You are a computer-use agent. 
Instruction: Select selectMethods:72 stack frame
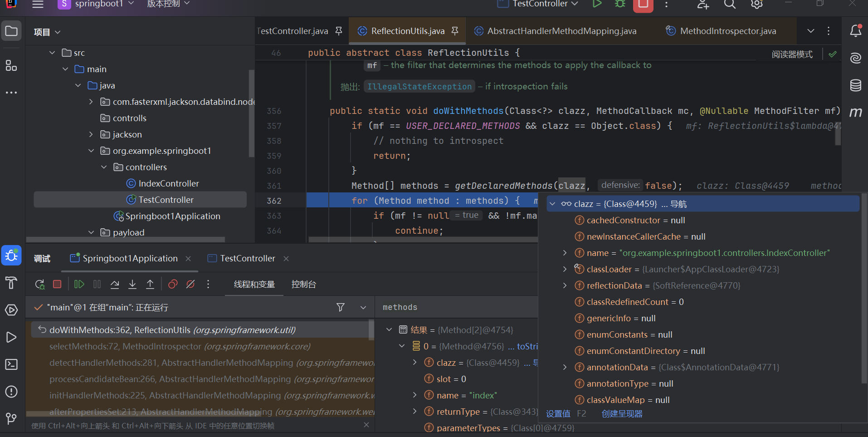(200, 346)
